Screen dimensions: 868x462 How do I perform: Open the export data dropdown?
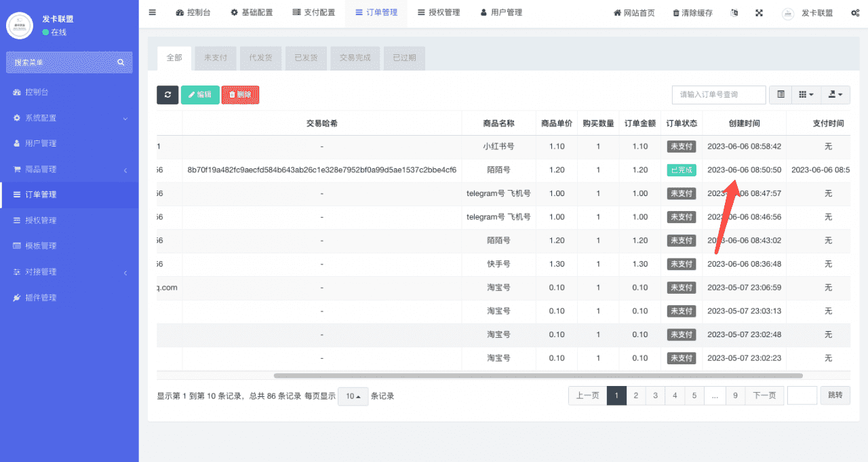[x=835, y=95]
